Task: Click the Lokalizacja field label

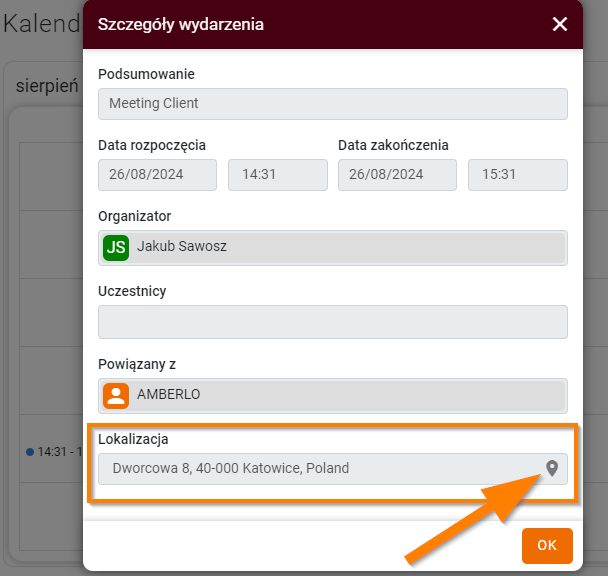Action: (133, 439)
